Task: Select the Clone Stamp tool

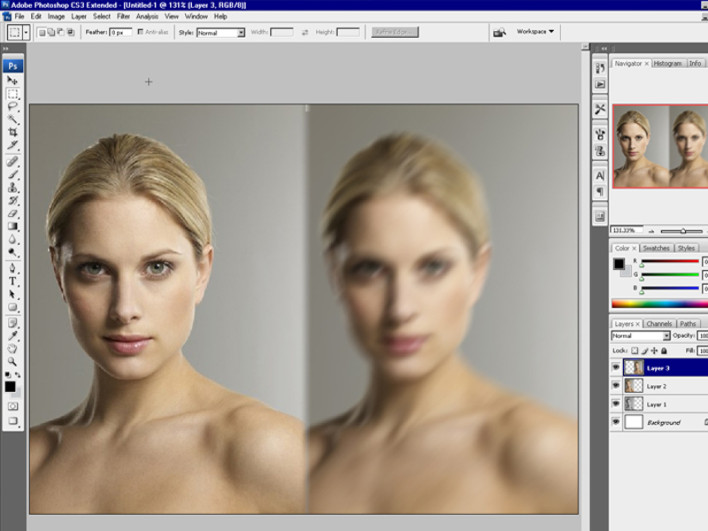Action: click(13, 187)
